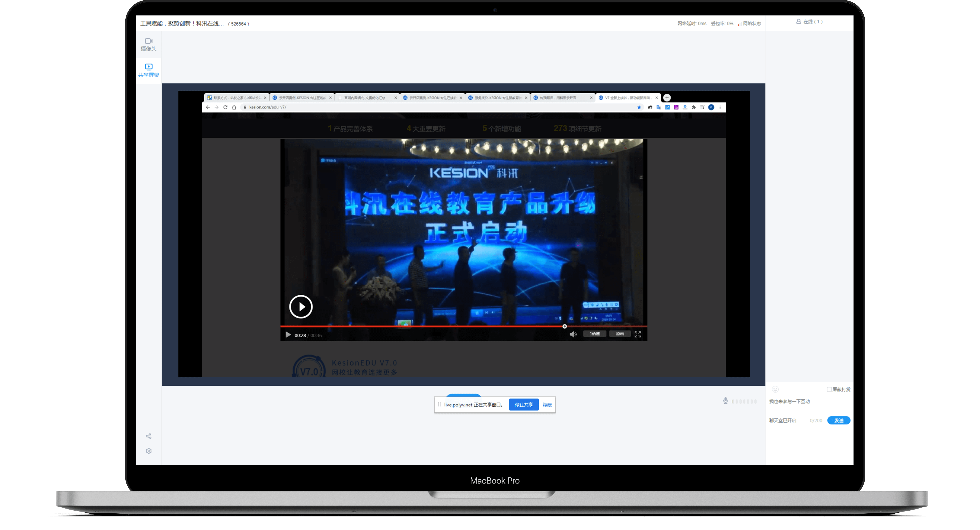Close the V7 全新上线啦 tab

pos(656,98)
